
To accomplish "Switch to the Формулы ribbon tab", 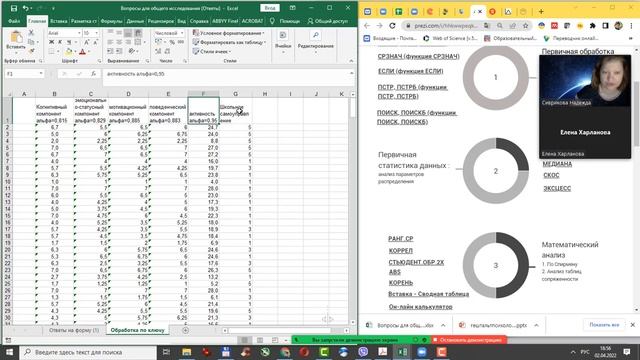I will tap(111, 21).
